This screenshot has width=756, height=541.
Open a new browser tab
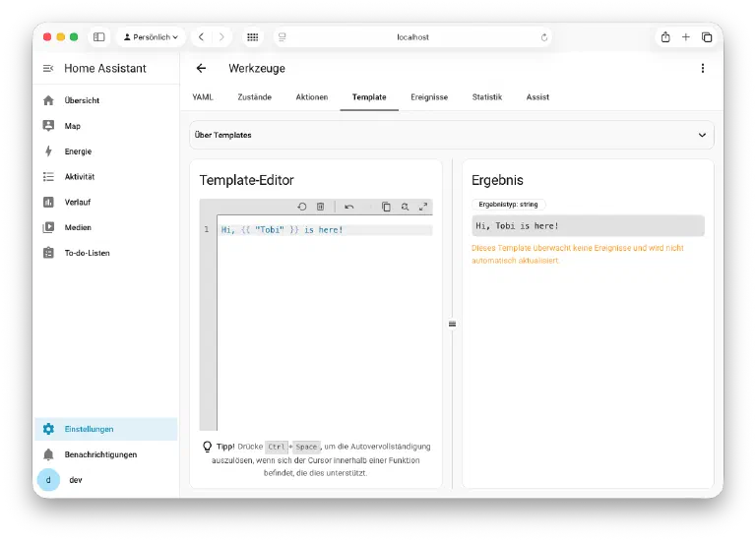pyautogui.click(x=685, y=37)
